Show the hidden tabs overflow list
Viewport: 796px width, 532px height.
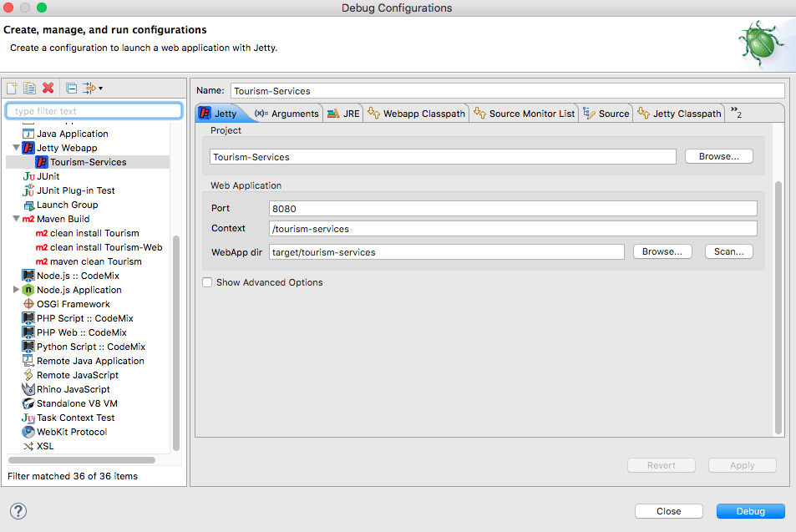[x=736, y=113]
